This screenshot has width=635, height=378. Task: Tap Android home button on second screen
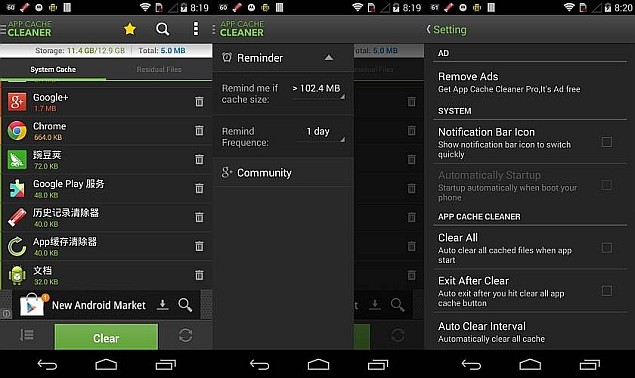[x=318, y=365]
